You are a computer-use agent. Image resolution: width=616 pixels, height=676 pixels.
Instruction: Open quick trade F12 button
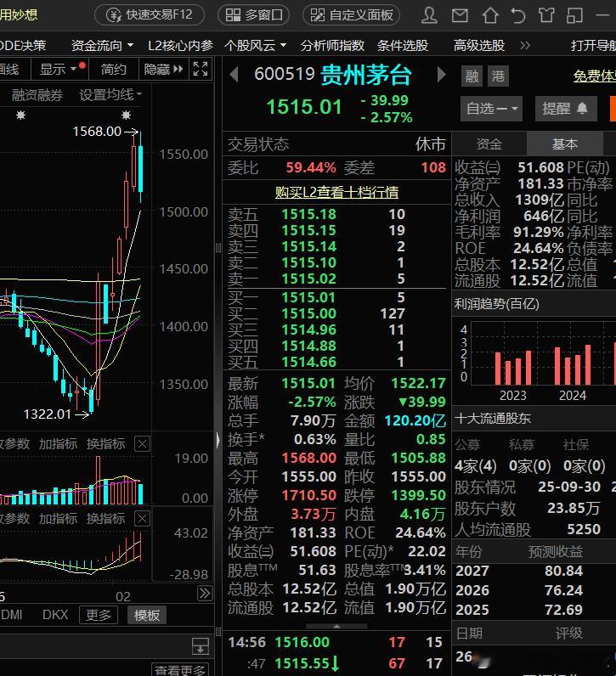click(x=150, y=14)
